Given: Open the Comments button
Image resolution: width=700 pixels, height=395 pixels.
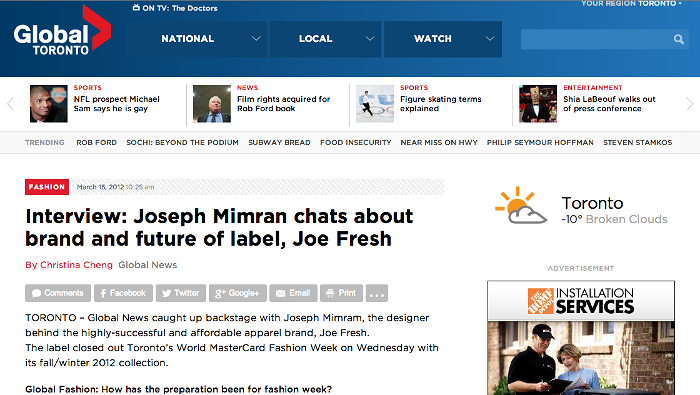Looking at the screenshot, I should [x=58, y=293].
